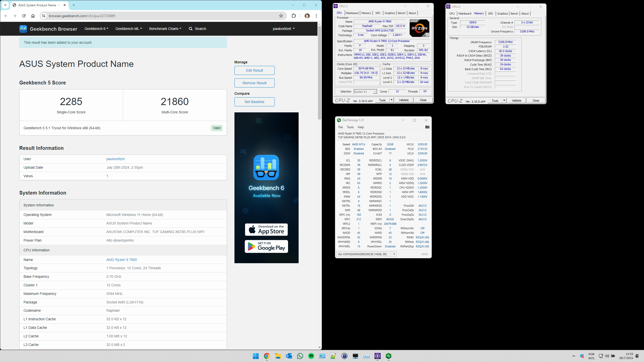This screenshot has width=644, height=362.
Task: Click the Geekbench 6 app icon in ad
Action: (x=266, y=167)
